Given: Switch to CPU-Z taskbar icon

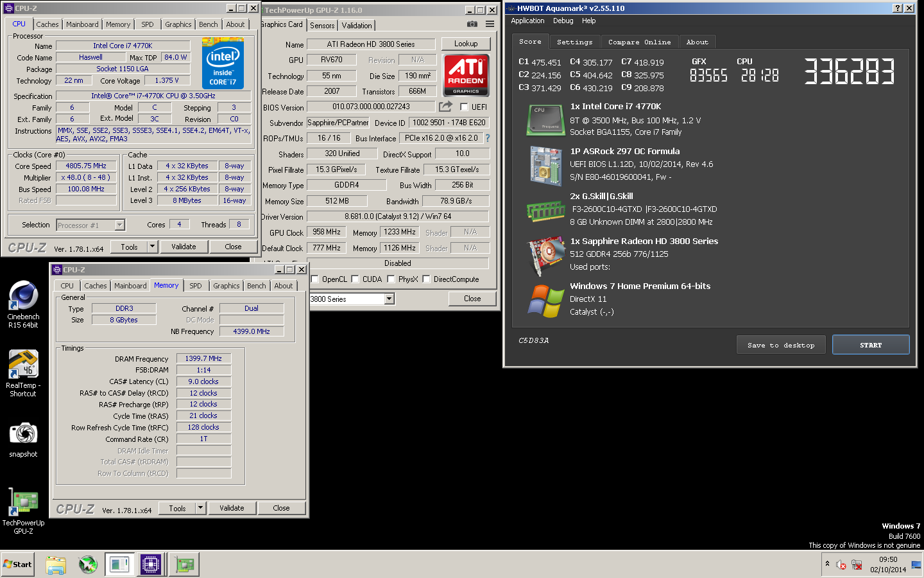Looking at the screenshot, I should point(151,565).
